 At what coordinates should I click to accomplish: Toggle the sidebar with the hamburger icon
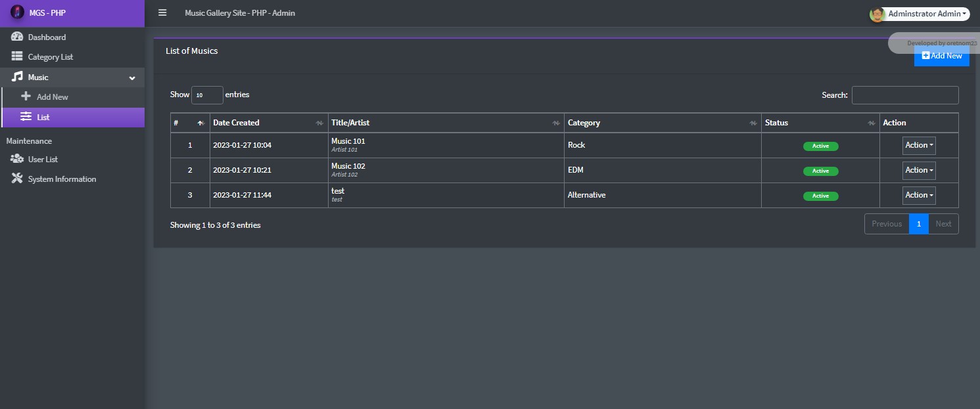pyautogui.click(x=162, y=12)
